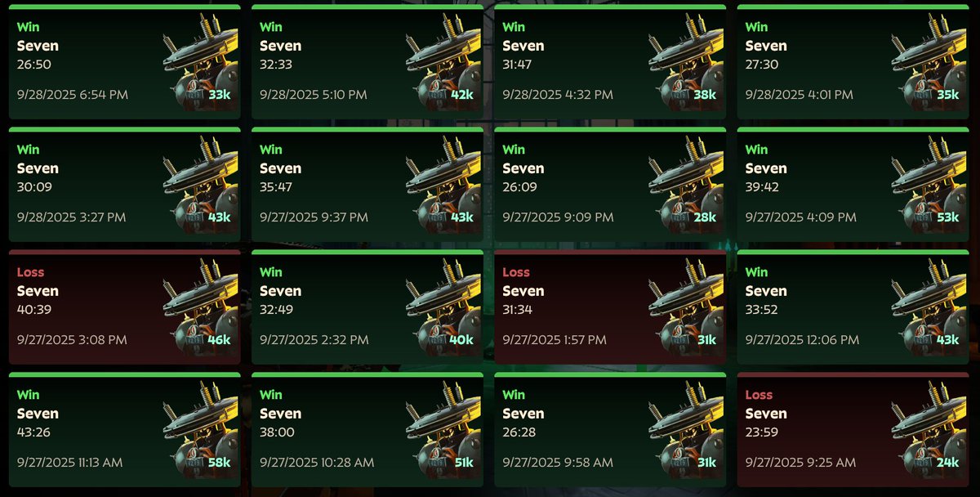Click the Seven hero icon in the 26:50 match
This screenshot has height=497, width=980.
(201, 63)
